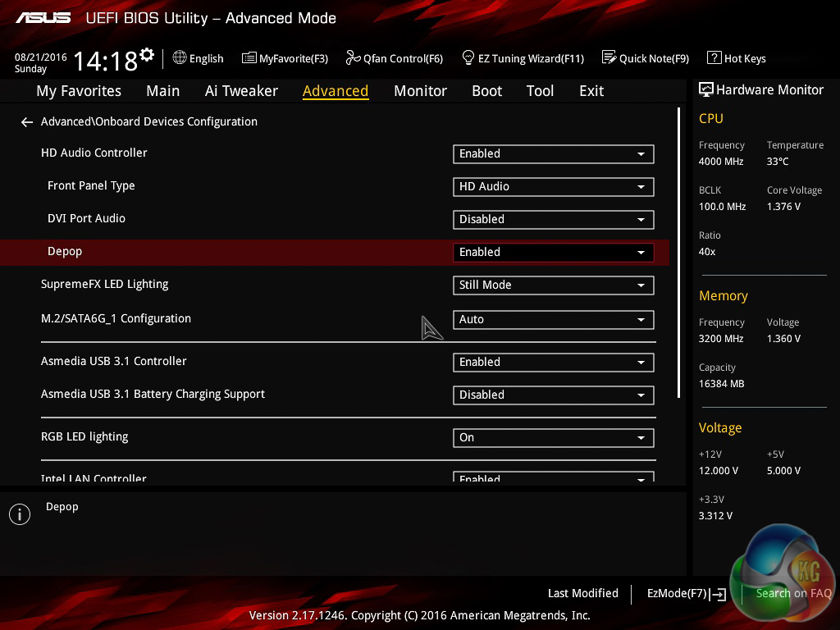The height and width of the screenshot is (630, 840).
Task: Click the Quick Note pencil icon
Action: pos(609,57)
